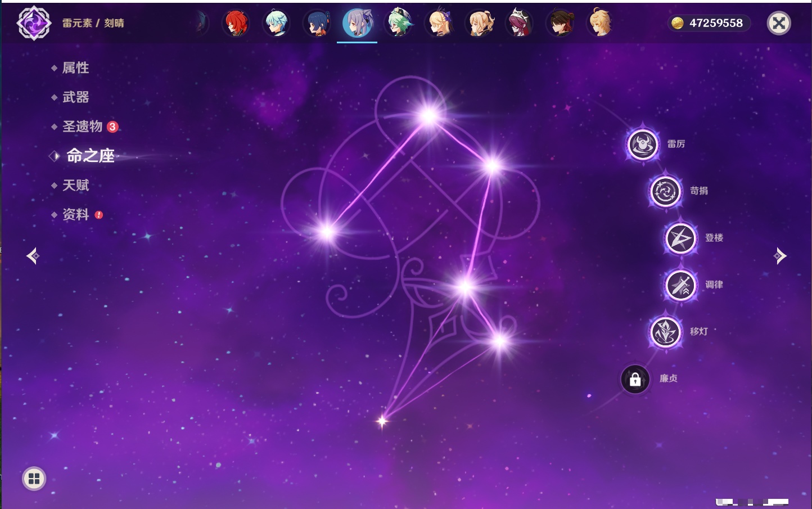This screenshot has width=812, height=509.
Task: Select the last blonde character portrait
Action: pos(601,23)
